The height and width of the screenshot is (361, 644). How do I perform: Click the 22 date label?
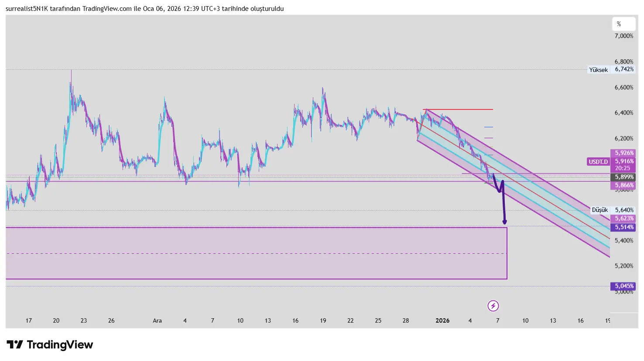(350, 321)
